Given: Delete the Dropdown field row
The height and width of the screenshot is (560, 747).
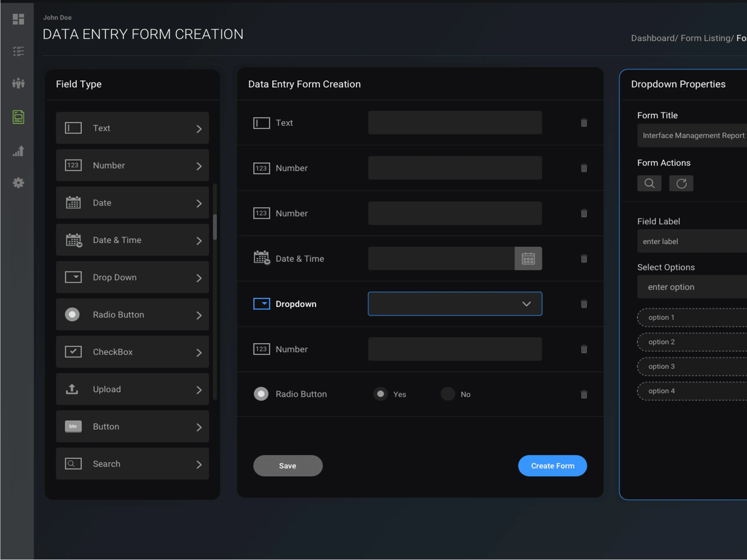Looking at the screenshot, I should tap(584, 304).
